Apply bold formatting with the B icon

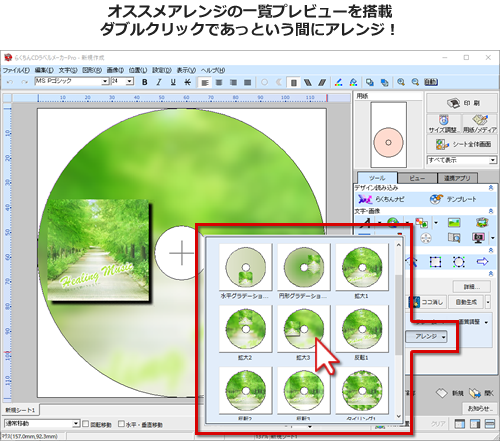[145, 82]
